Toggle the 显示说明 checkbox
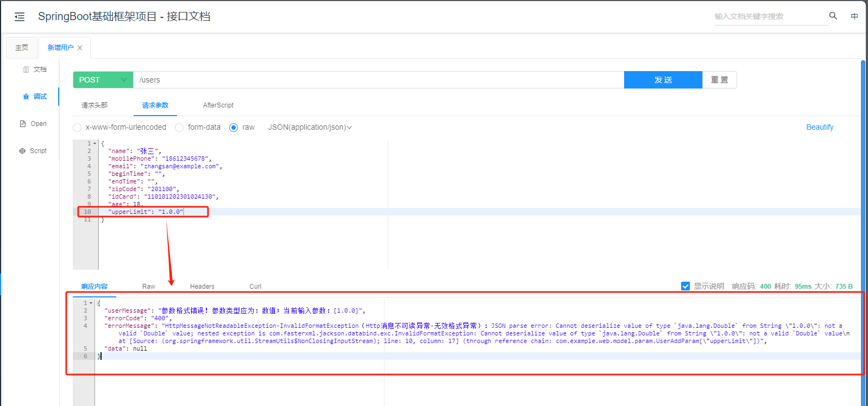Viewport: 868px width, 406px height. click(685, 286)
